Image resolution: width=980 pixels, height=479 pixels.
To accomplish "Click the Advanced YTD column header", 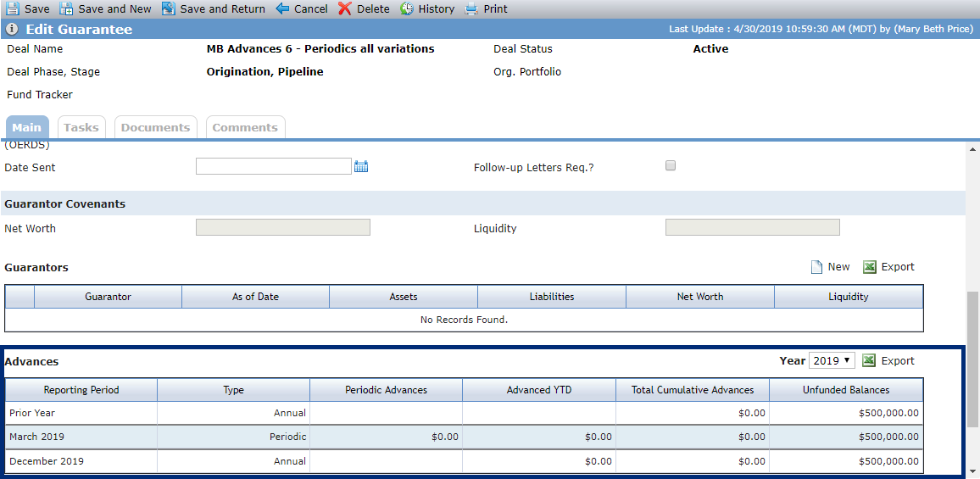I will pyautogui.click(x=539, y=390).
